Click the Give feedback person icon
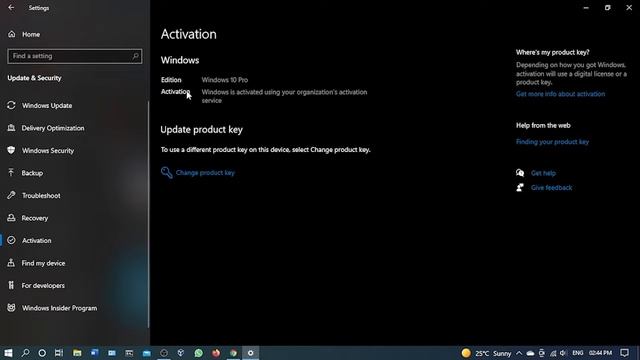 [520, 188]
